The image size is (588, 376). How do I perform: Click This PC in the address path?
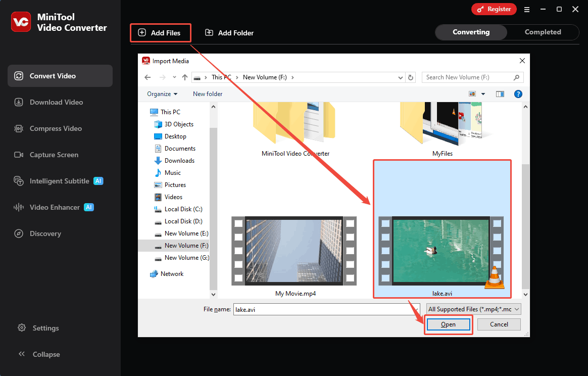click(221, 77)
